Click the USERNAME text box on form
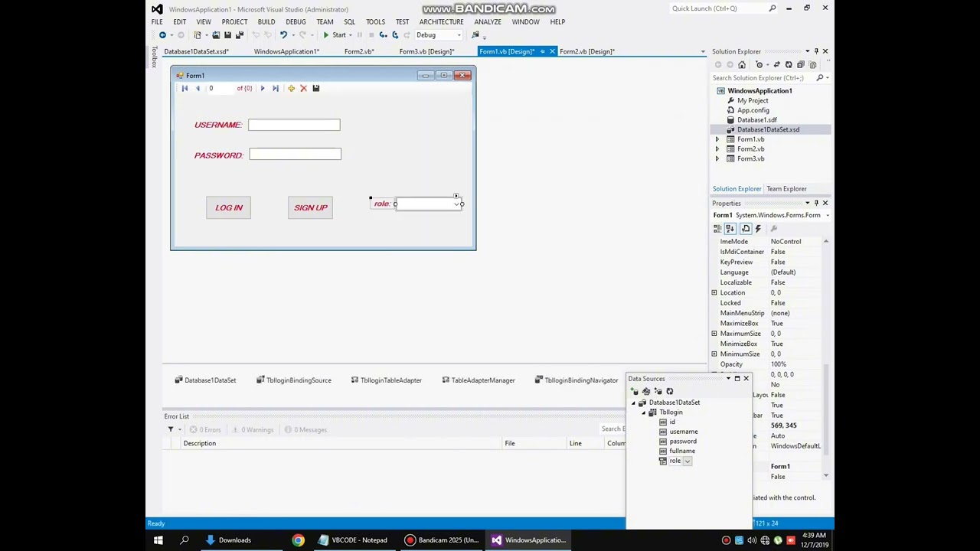Image resolution: width=980 pixels, height=551 pixels. [294, 125]
